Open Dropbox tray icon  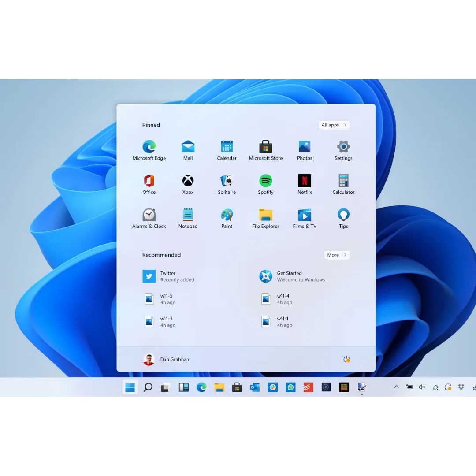[461, 387]
